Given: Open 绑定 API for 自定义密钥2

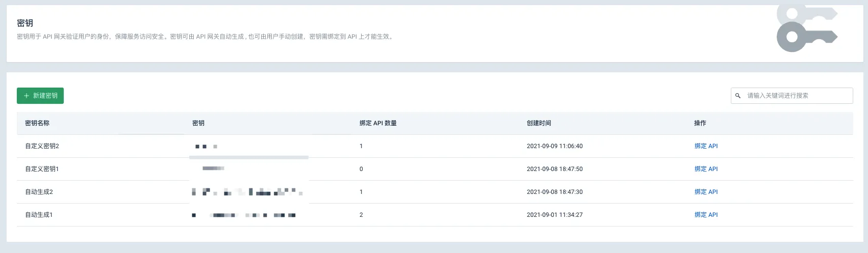Looking at the screenshot, I should pyautogui.click(x=706, y=146).
